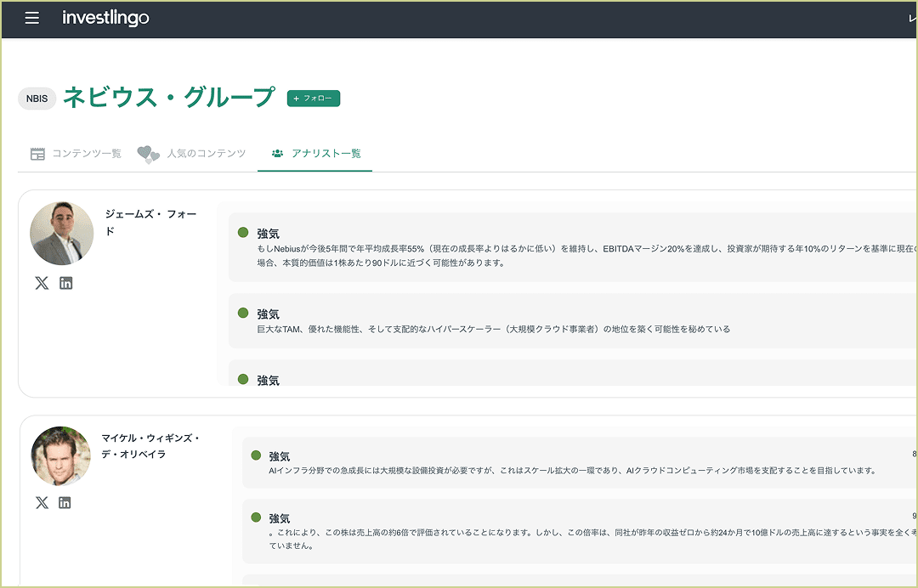Click the NBIS ticker badge
Viewport: 918px width, 588px height.
[x=37, y=99]
